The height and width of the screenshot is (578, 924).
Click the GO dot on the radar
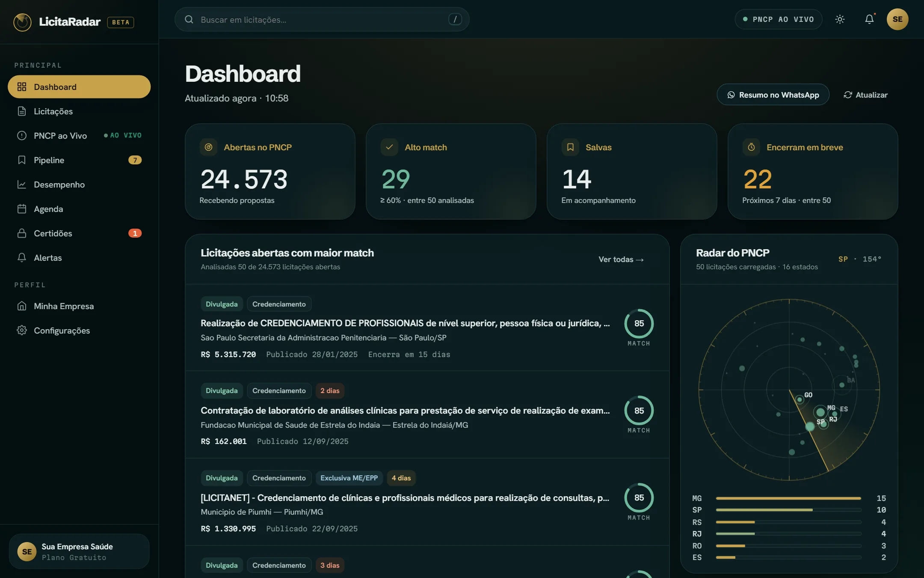(x=799, y=399)
